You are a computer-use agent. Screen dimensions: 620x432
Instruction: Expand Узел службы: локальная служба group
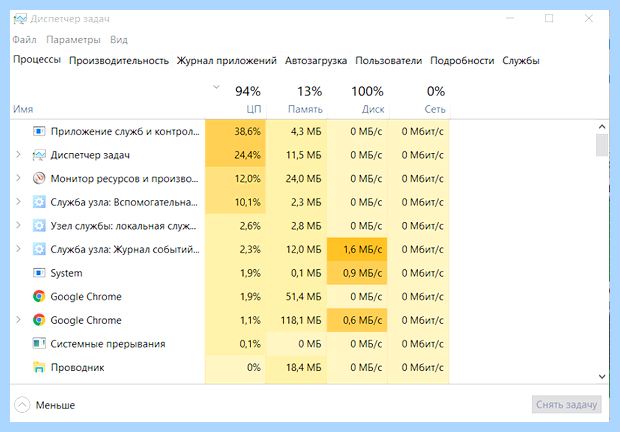[x=18, y=225]
